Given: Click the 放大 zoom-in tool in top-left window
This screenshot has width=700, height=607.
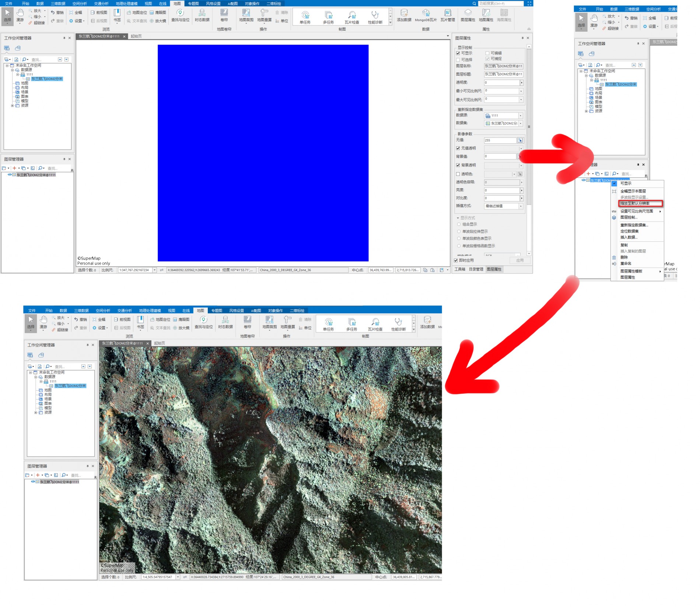Looking at the screenshot, I should [x=36, y=11].
